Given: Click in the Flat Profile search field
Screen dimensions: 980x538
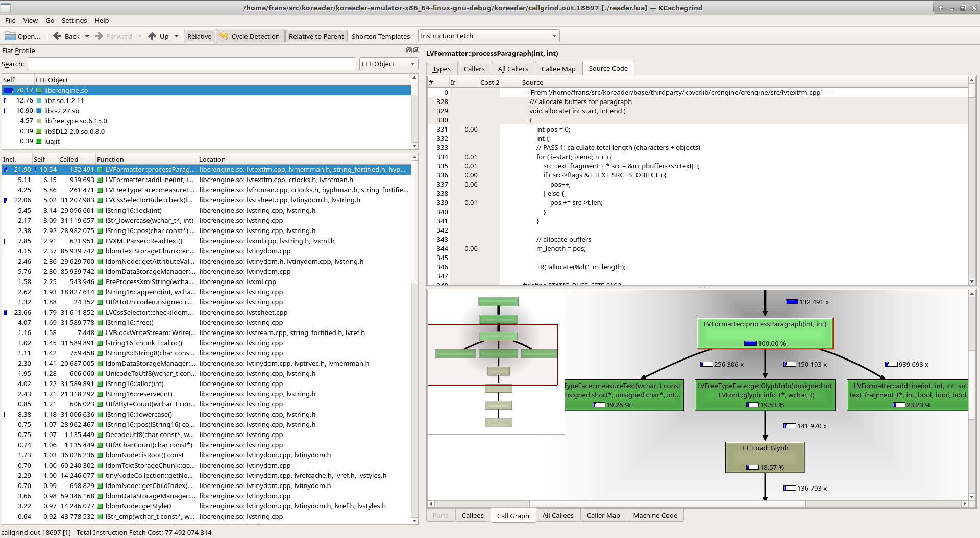Looking at the screenshot, I should click(x=192, y=64).
